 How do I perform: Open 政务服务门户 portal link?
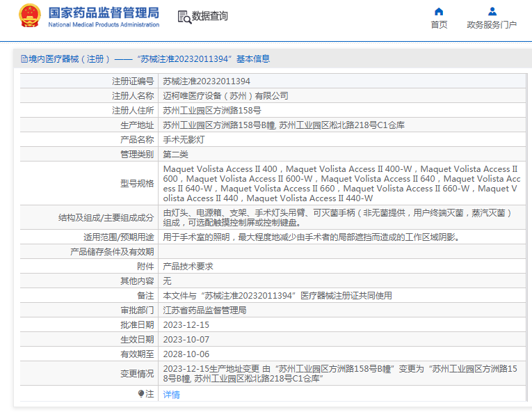pyautogui.click(x=492, y=25)
